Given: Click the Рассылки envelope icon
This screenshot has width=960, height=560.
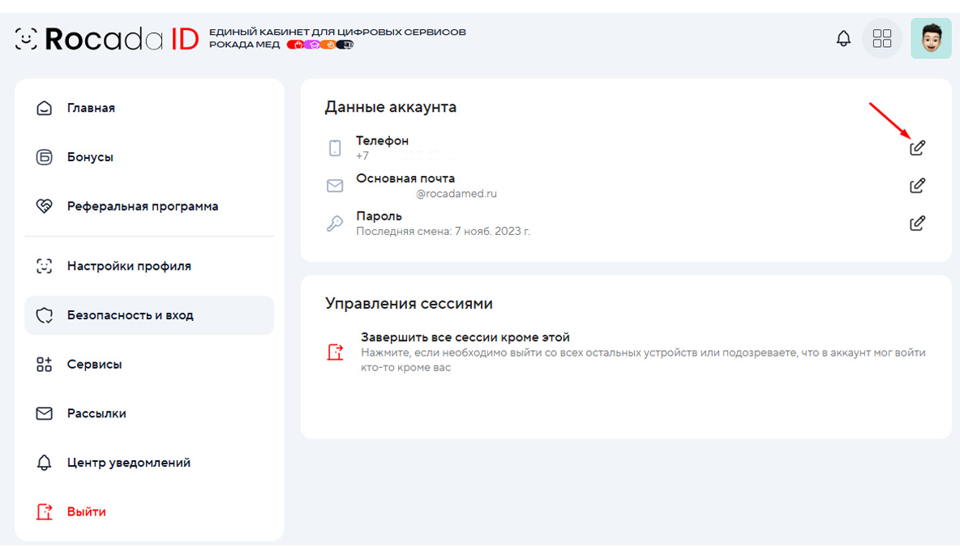Looking at the screenshot, I should (x=44, y=414).
